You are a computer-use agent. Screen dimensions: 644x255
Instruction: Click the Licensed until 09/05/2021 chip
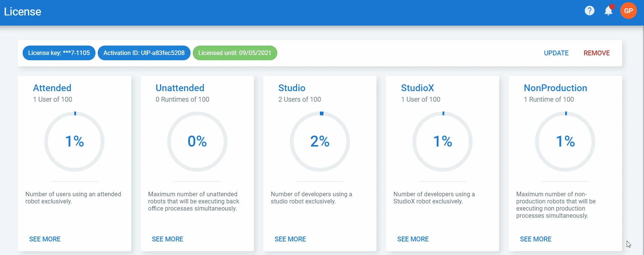click(x=235, y=53)
